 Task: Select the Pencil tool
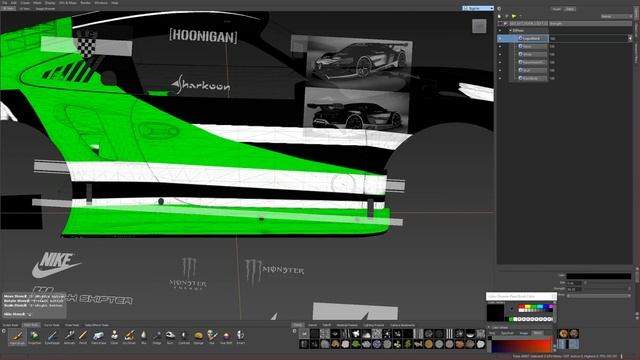pyautogui.click(x=83, y=336)
